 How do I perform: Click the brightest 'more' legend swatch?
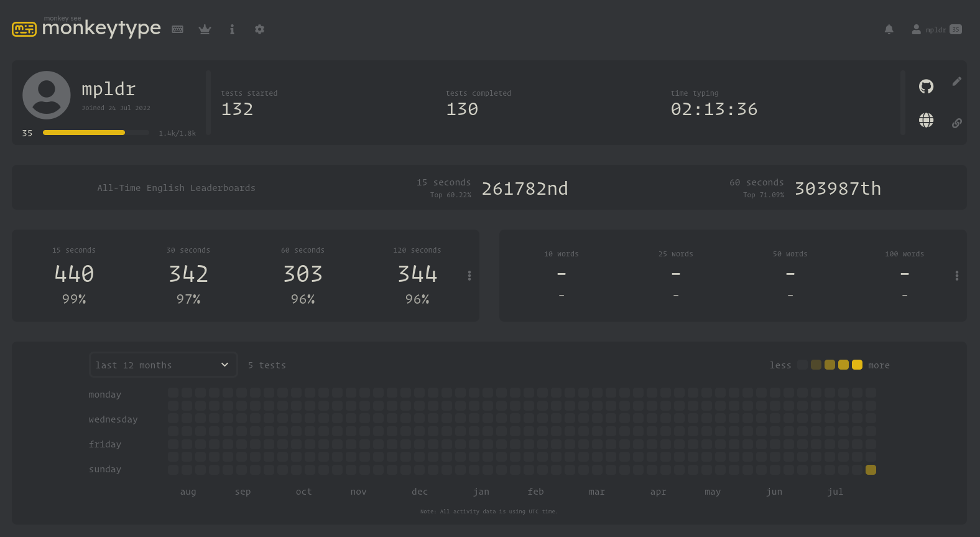857,365
